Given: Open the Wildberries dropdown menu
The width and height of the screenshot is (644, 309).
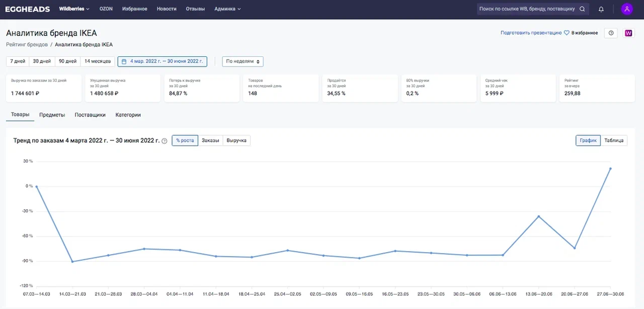Looking at the screenshot, I should tap(74, 9).
